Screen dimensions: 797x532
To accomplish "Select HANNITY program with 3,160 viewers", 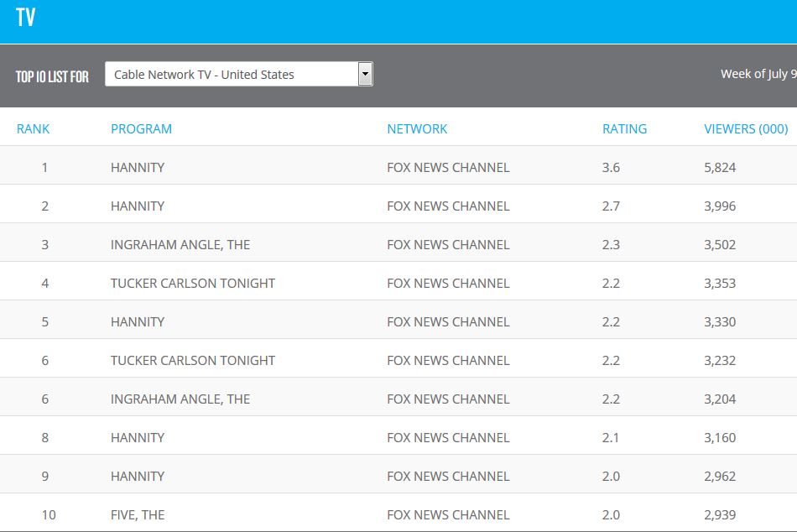I will tap(138, 438).
